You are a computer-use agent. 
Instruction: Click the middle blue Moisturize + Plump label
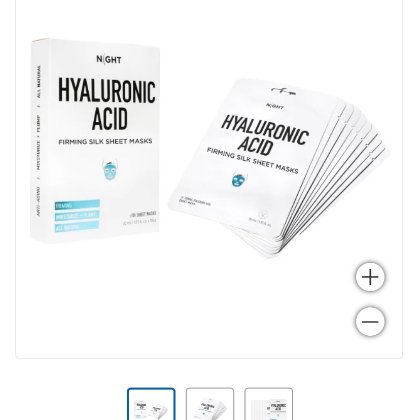click(x=77, y=216)
